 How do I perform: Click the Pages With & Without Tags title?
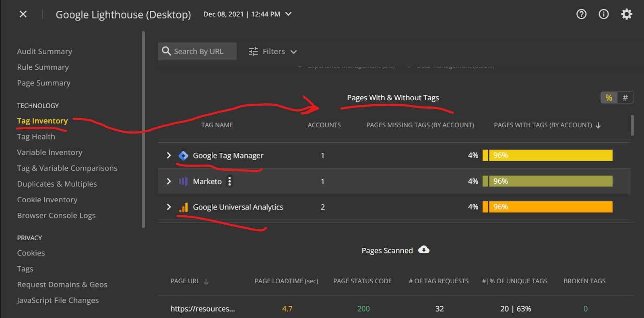(393, 98)
